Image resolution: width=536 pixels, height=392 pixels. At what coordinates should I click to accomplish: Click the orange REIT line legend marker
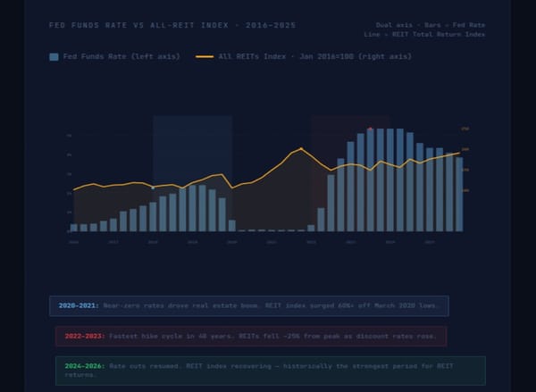coord(205,56)
